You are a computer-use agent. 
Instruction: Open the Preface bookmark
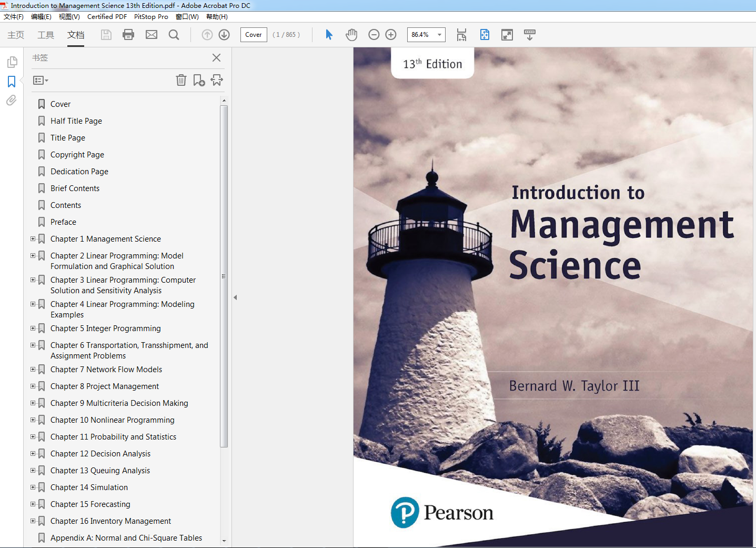click(63, 222)
